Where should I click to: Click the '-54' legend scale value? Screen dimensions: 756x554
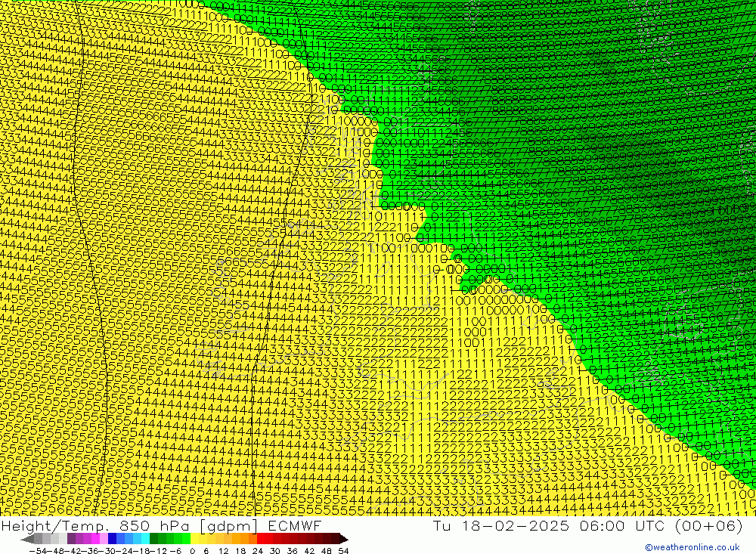click(x=38, y=551)
